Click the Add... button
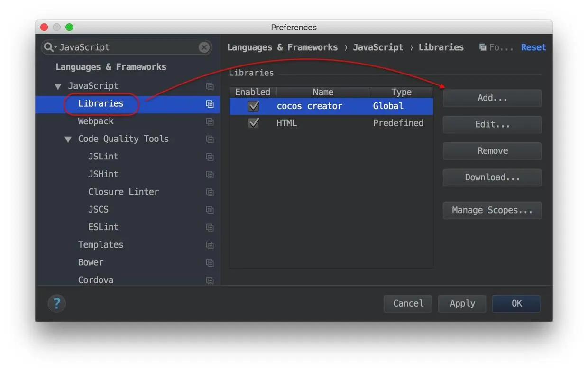Viewport: 588px width, 372px height. [492, 98]
